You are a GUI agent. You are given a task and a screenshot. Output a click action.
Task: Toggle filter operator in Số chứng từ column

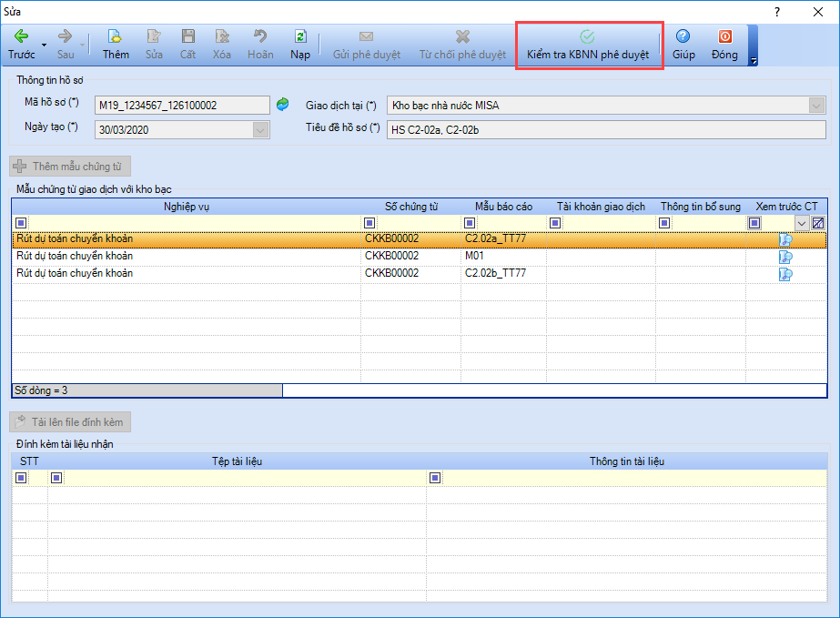[x=369, y=223]
